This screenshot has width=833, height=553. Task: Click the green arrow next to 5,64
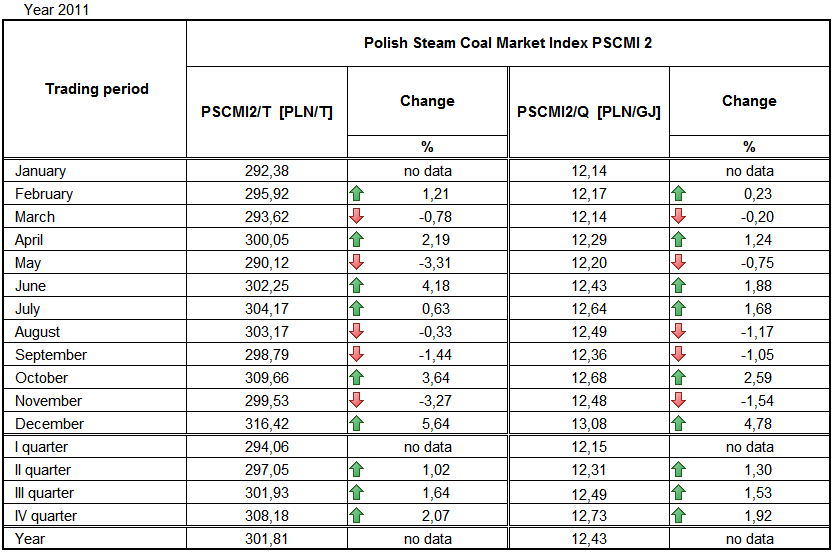pos(356,424)
